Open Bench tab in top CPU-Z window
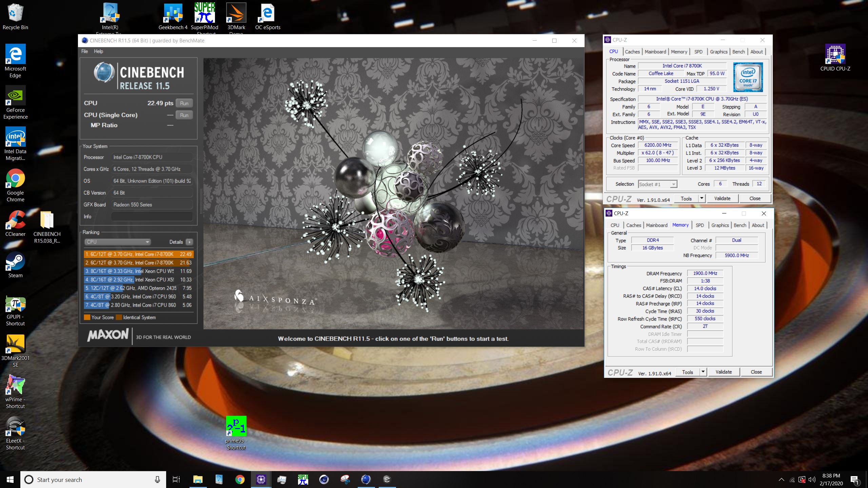The image size is (868, 488). click(738, 52)
